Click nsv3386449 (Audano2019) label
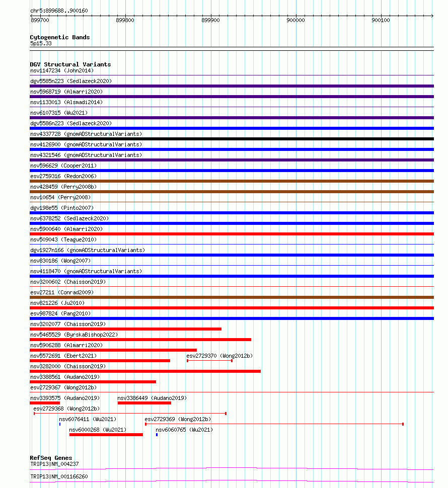The width and height of the screenshot is (448, 488). [152, 398]
